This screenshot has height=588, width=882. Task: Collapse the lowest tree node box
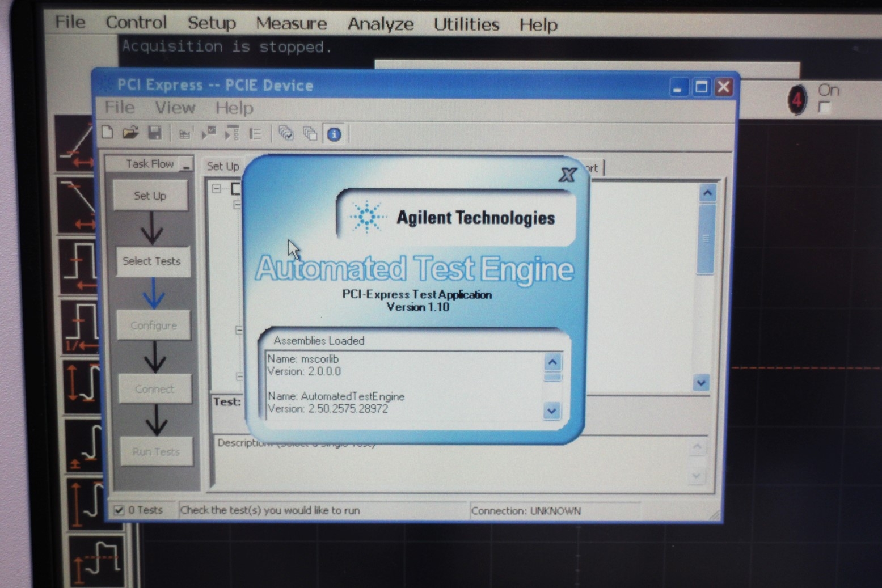click(239, 377)
